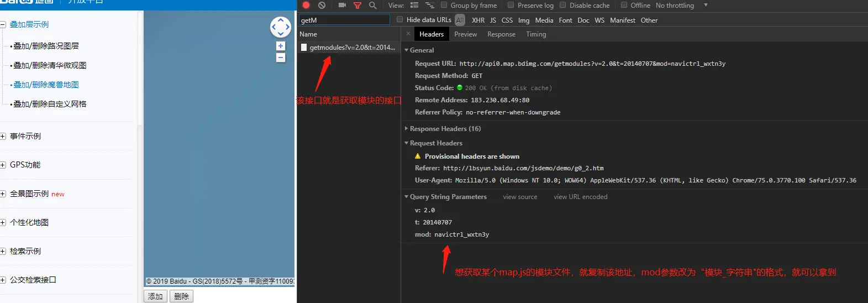Click the green status code indicator
This screenshot has width=868, height=303.
tap(460, 87)
